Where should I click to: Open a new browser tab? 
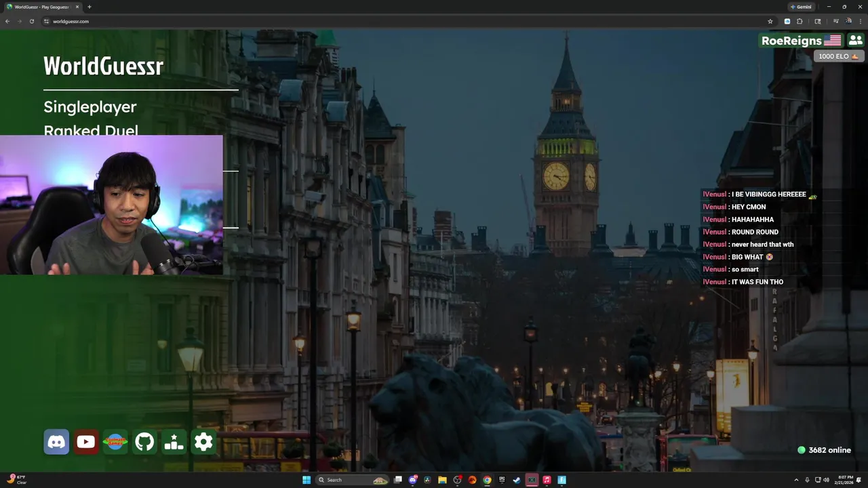[x=90, y=7]
